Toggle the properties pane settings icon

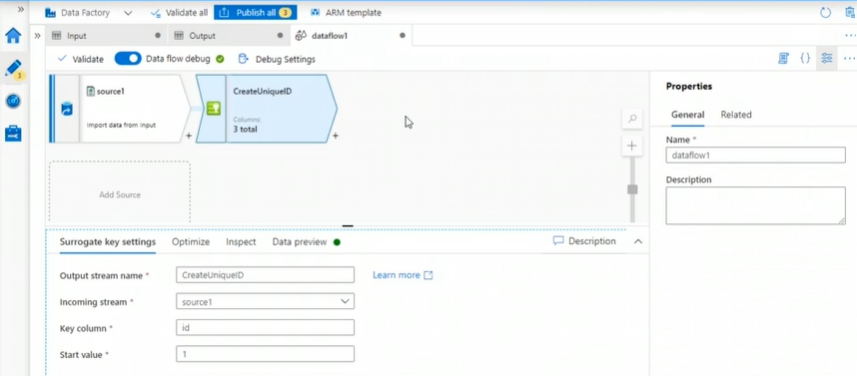pyautogui.click(x=826, y=58)
